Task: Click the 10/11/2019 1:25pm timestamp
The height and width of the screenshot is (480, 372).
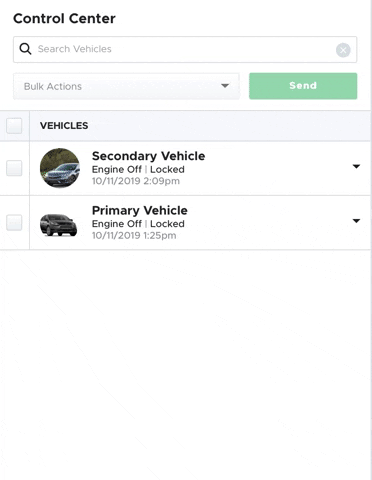Action: pyautogui.click(x=134, y=235)
